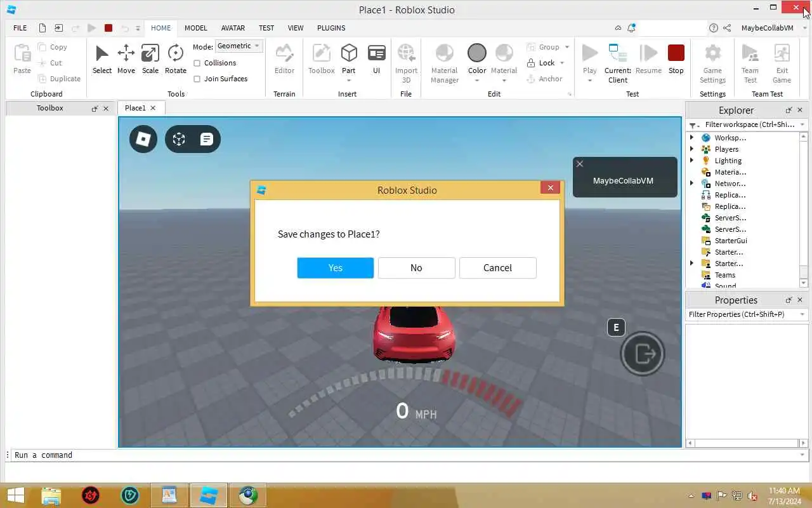The image size is (812, 508).
Task: Dismiss the MaybeCollabVM notification
Action: [579, 164]
